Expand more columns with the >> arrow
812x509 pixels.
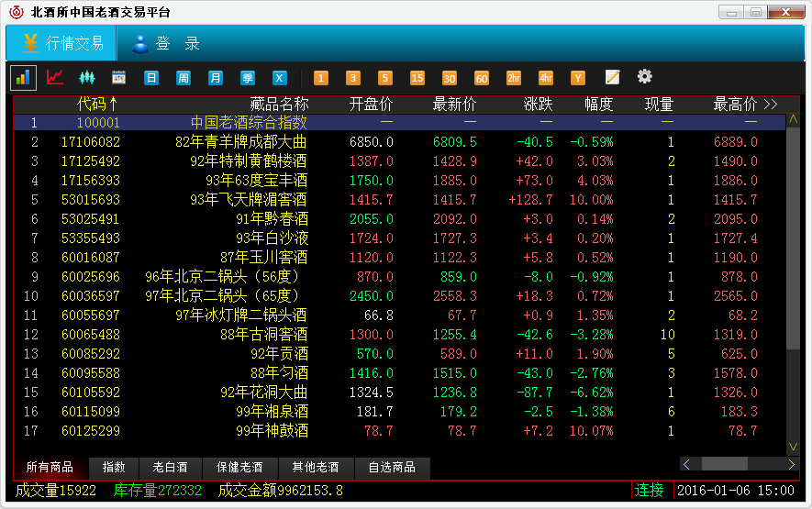770,104
